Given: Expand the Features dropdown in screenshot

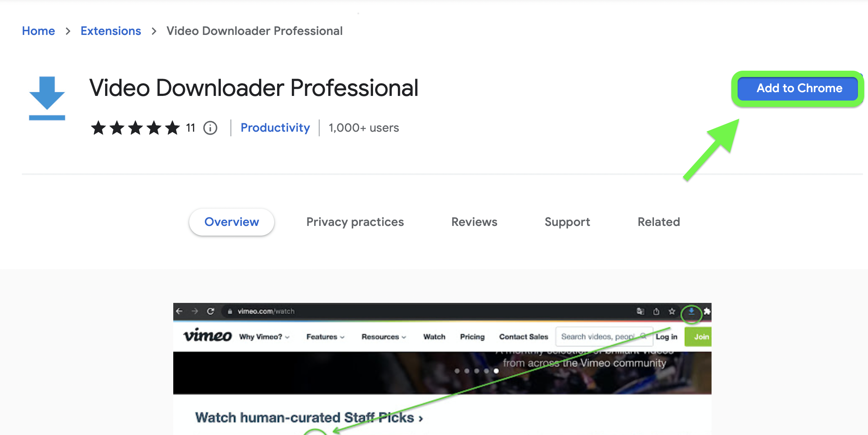Looking at the screenshot, I should pyautogui.click(x=325, y=337).
